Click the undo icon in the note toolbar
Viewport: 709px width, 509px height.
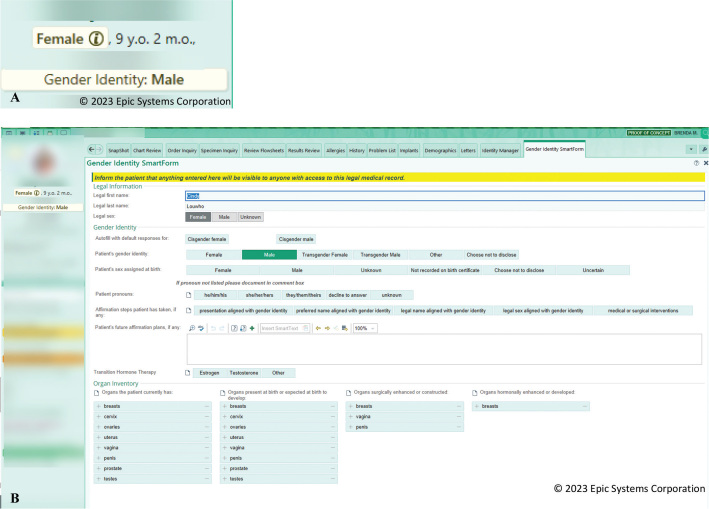(x=213, y=328)
